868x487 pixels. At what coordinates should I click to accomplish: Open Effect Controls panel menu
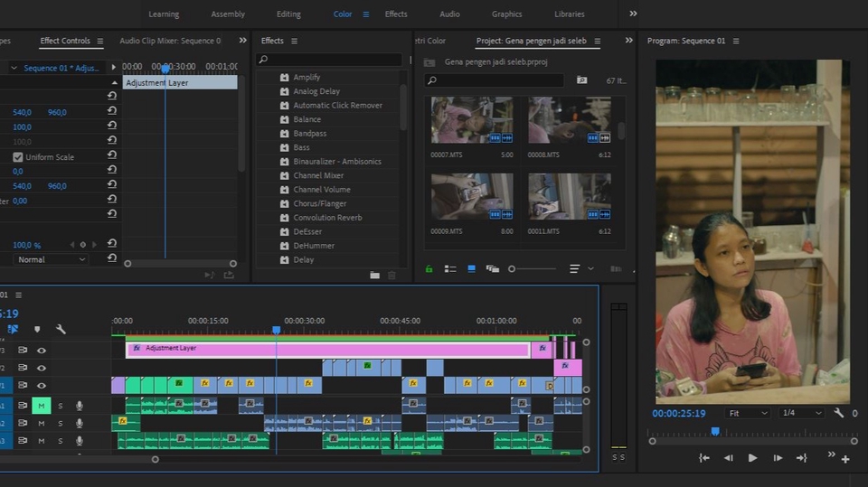100,41
